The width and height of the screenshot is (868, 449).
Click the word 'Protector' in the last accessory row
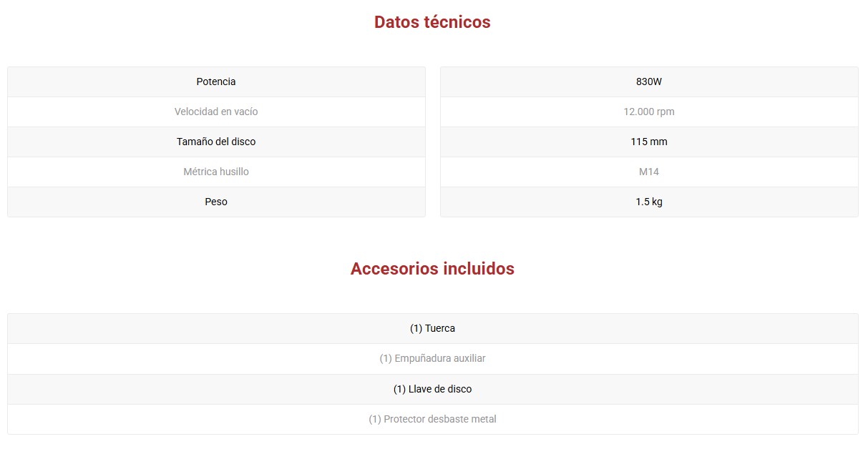coord(404,419)
